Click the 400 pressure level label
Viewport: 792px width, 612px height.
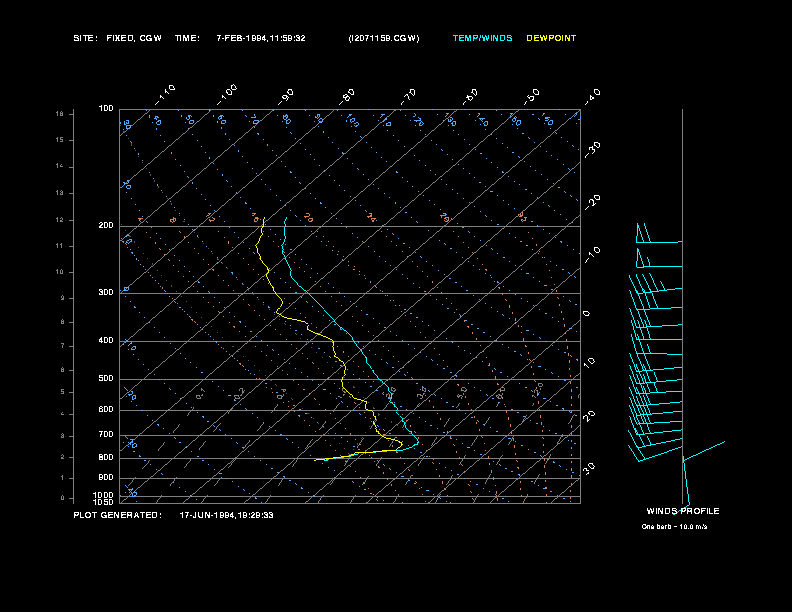coord(106,340)
